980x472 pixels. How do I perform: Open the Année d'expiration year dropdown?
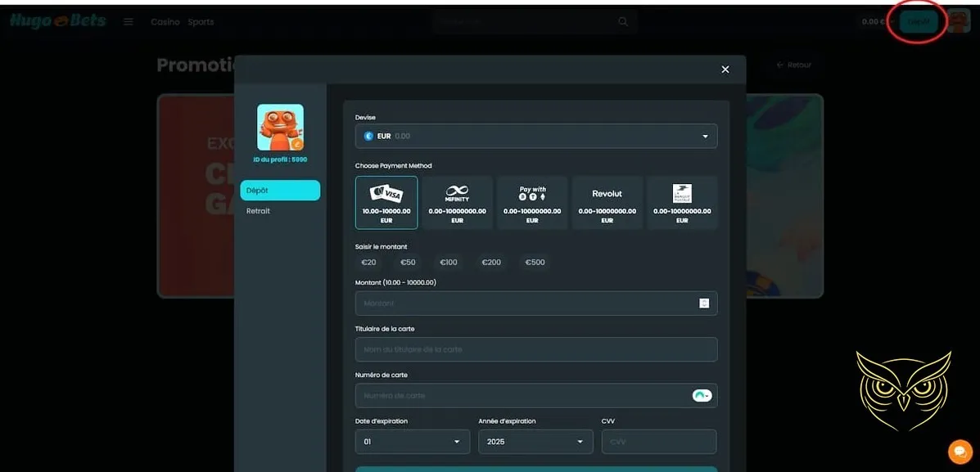coord(535,441)
